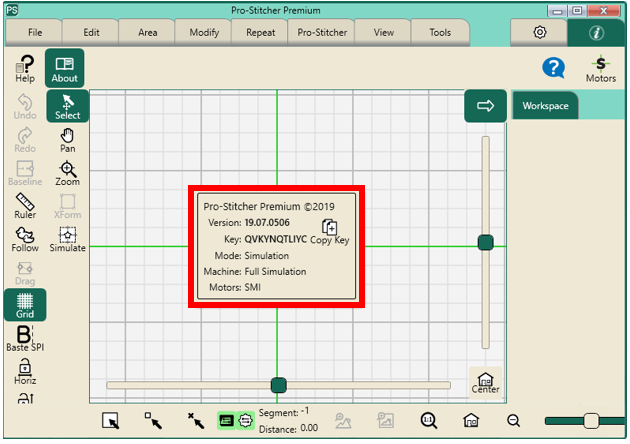Open the Modify menu tab

pyautogui.click(x=204, y=33)
